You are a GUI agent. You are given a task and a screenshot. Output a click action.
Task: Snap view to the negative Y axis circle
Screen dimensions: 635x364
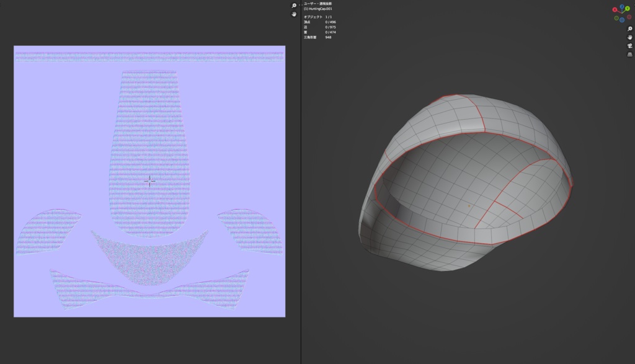pyautogui.click(x=616, y=19)
